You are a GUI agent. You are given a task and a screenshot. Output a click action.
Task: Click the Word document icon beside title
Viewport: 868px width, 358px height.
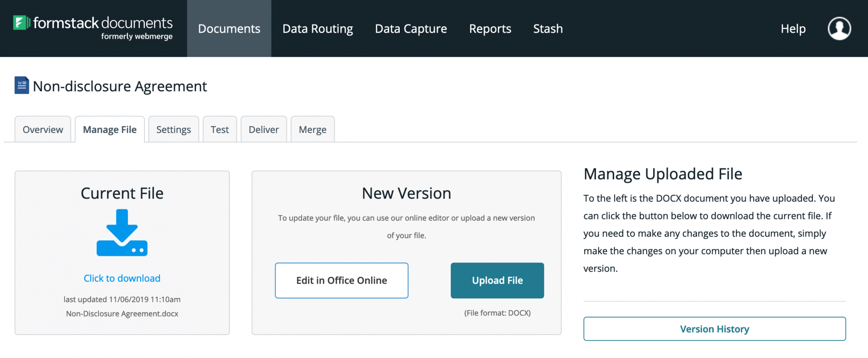(x=22, y=86)
